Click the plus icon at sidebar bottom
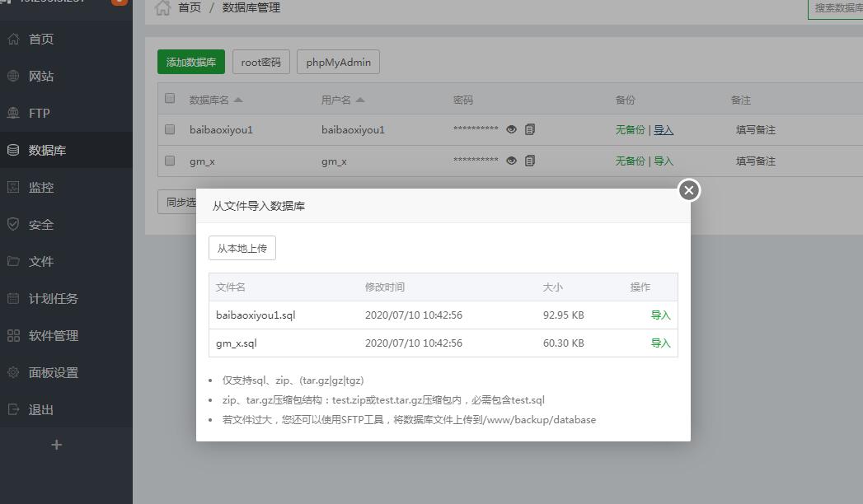This screenshot has height=504, width=863. 56,445
